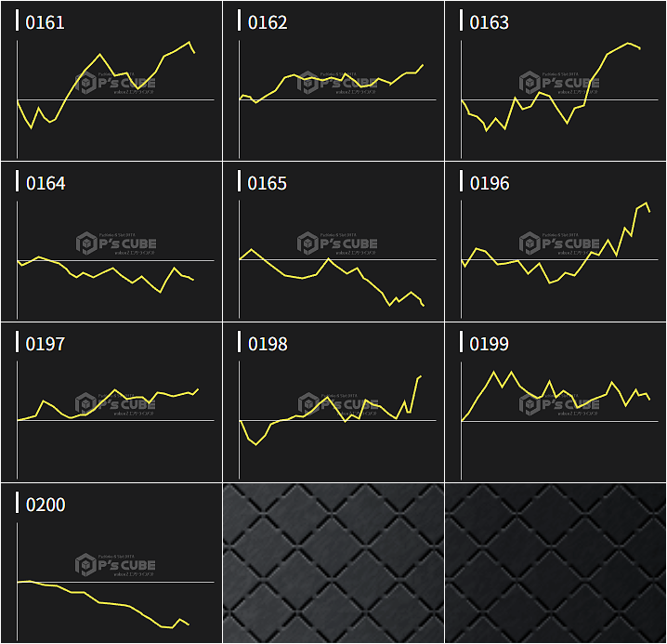Select the 0196 machine number heading
The image size is (667, 644).
click(x=489, y=183)
